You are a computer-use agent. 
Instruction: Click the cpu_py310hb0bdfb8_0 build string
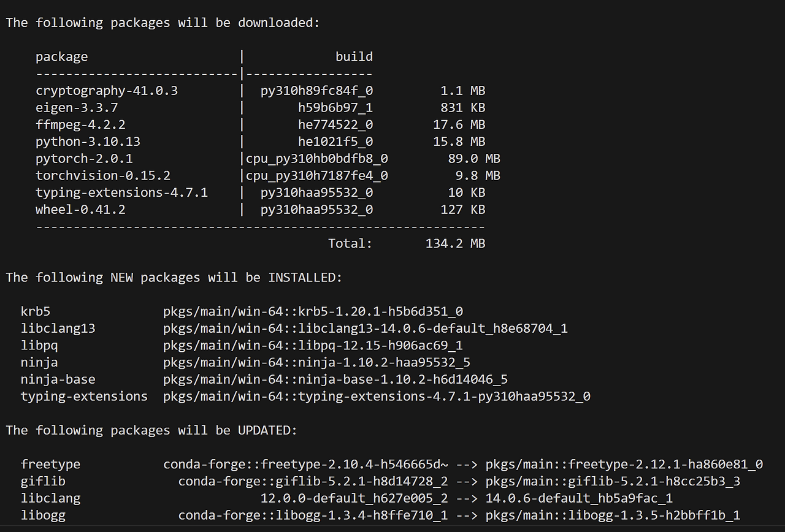[x=316, y=159]
